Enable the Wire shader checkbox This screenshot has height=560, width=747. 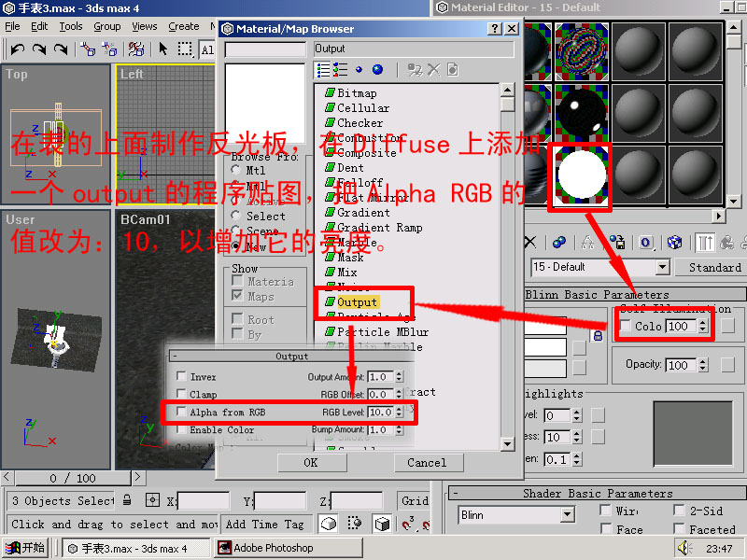pos(605,511)
